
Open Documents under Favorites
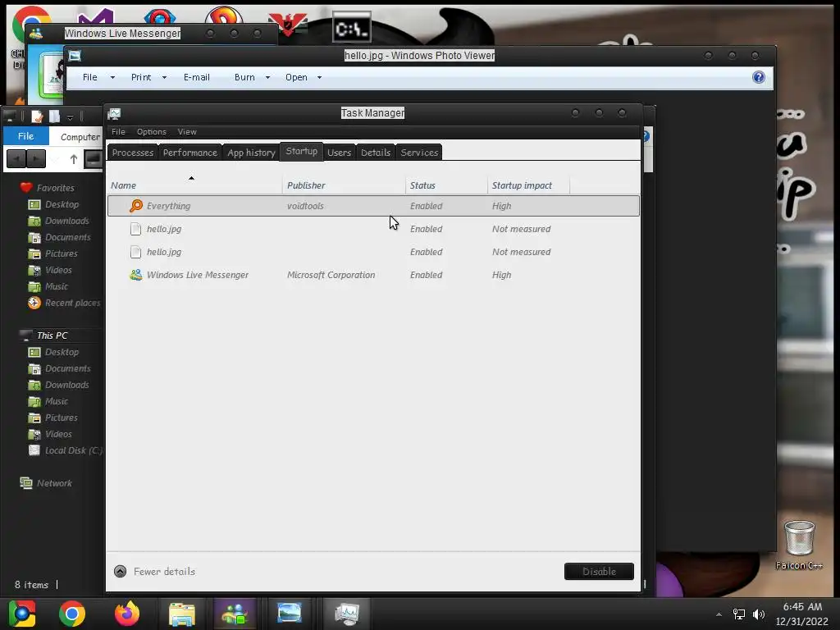click(x=59, y=237)
